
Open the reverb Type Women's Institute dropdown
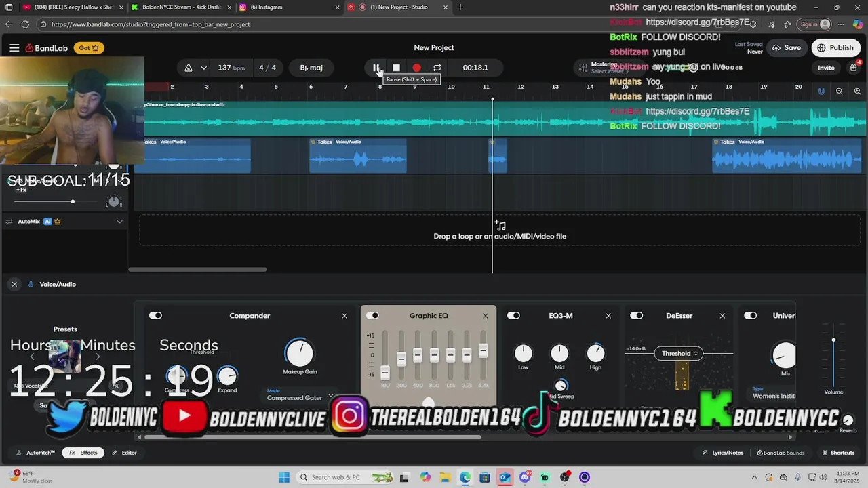click(x=774, y=396)
